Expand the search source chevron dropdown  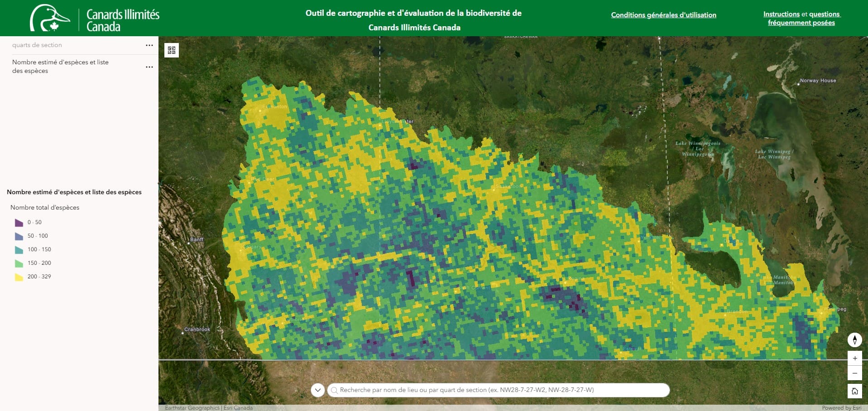[x=318, y=390]
